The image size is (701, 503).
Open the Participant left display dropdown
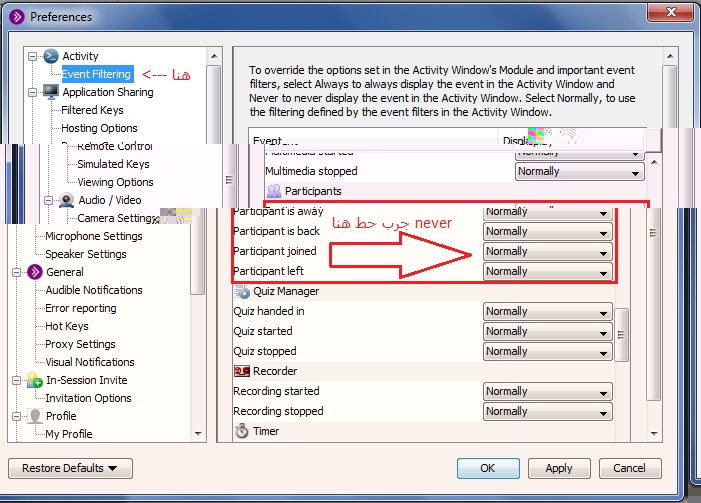click(x=547, y=272)
